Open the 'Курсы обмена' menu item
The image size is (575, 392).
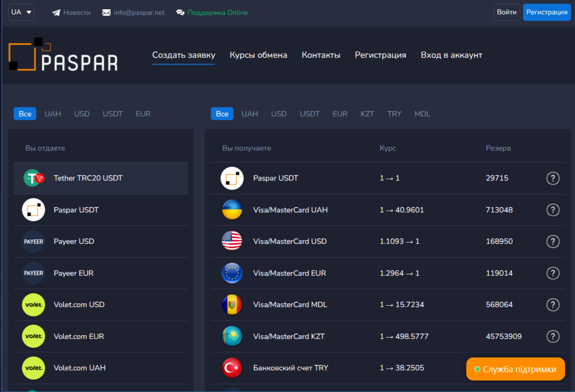(258, 55)
